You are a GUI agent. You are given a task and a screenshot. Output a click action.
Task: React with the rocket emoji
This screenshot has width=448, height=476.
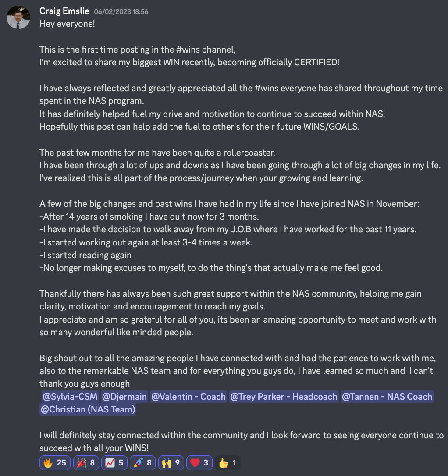click(142, 463)
